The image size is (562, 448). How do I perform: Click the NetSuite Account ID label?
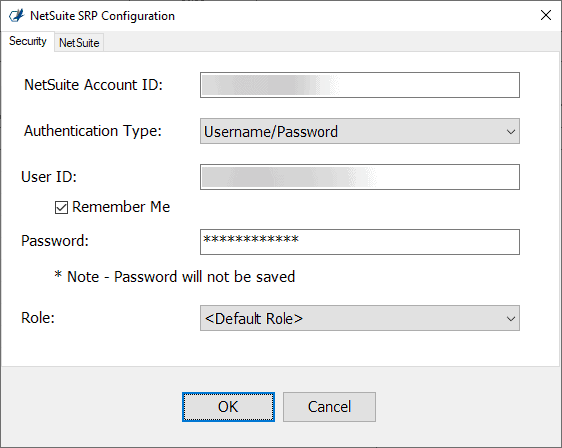tap(94, 85)
